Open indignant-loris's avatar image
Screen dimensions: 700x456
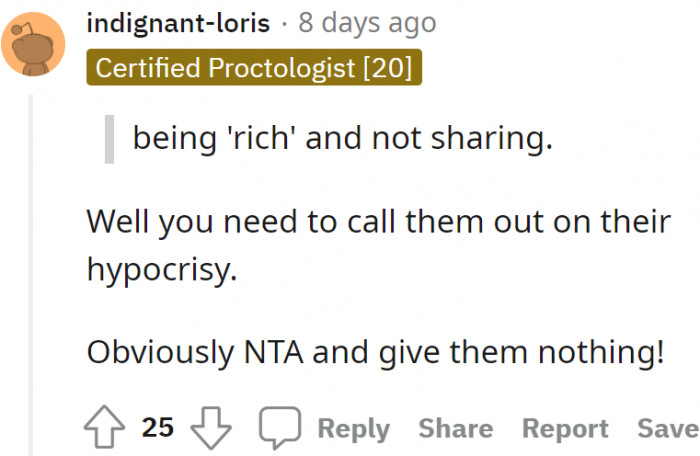tap(33, 42)
